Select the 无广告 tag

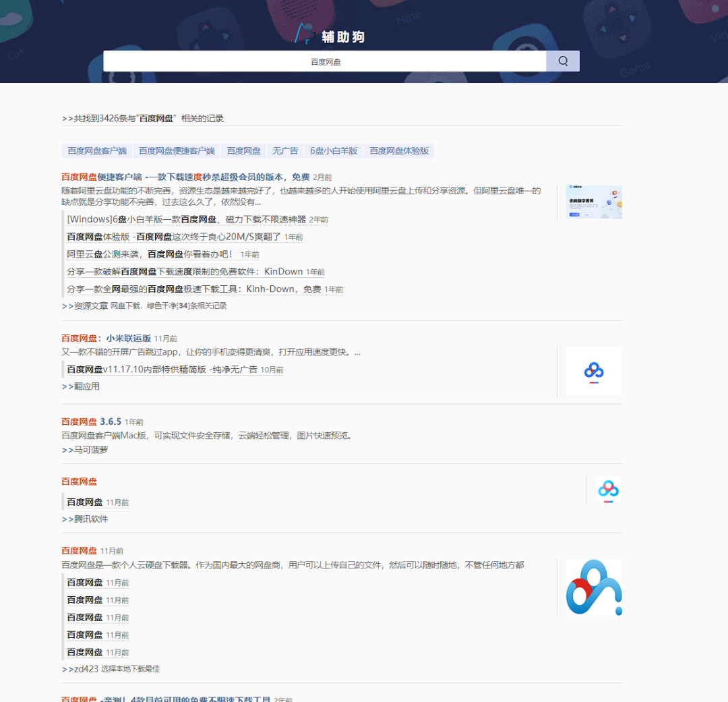pyautogui.click(x=285, y=151)
